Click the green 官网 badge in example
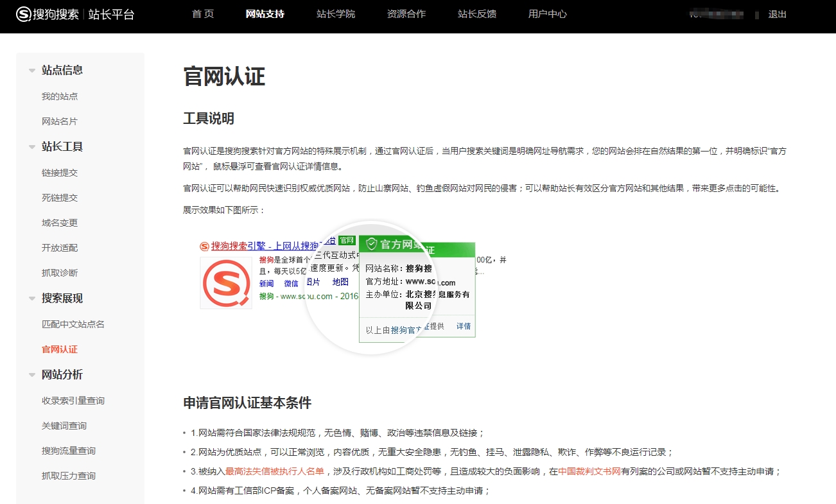Screen dimensions: 836x504 pyautogui.click(x=347, y=240)
